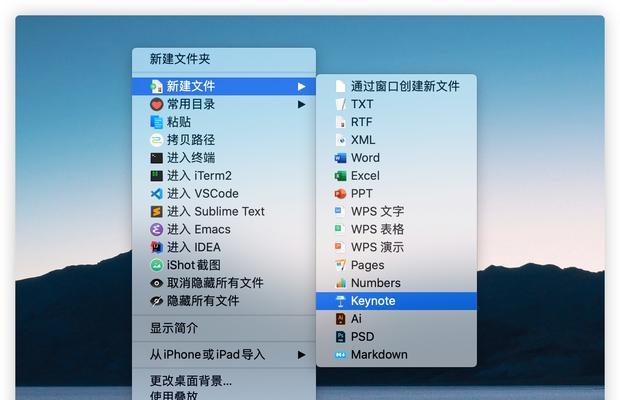This screenshot has width=620, height=400.
Task: Click the RTF file icon
Action: coord(340,122)
